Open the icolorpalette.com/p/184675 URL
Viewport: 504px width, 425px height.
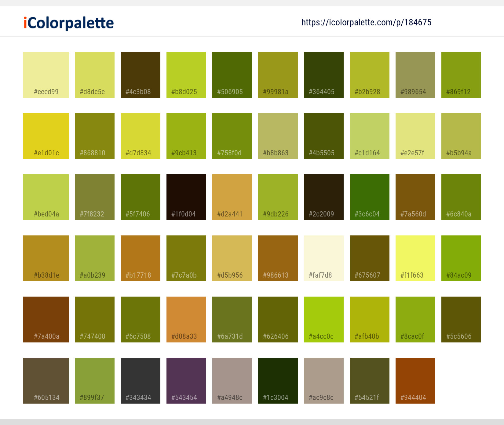coord(366,22)
